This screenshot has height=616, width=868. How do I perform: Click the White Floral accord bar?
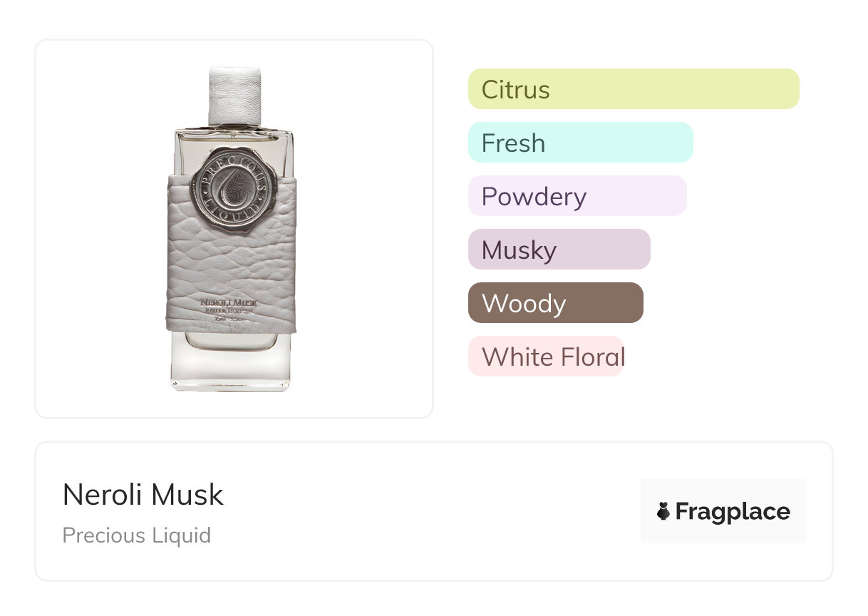point(546,356)
